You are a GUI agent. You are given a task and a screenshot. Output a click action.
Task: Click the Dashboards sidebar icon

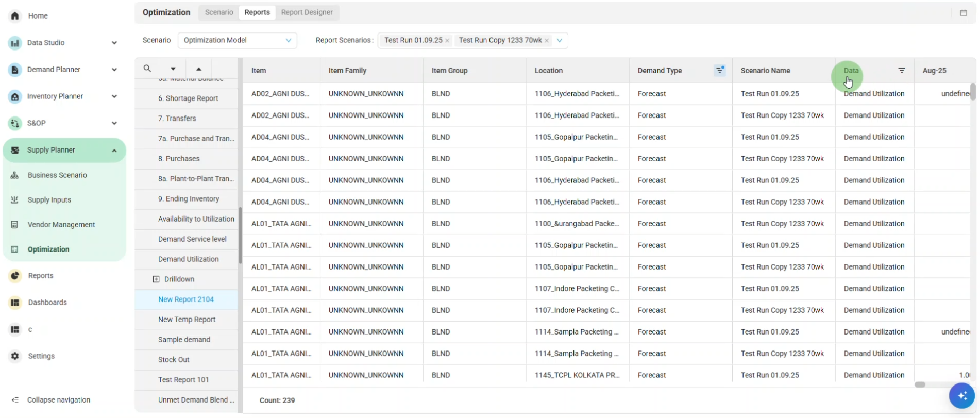pyautogui.click(x=15, y=303)
